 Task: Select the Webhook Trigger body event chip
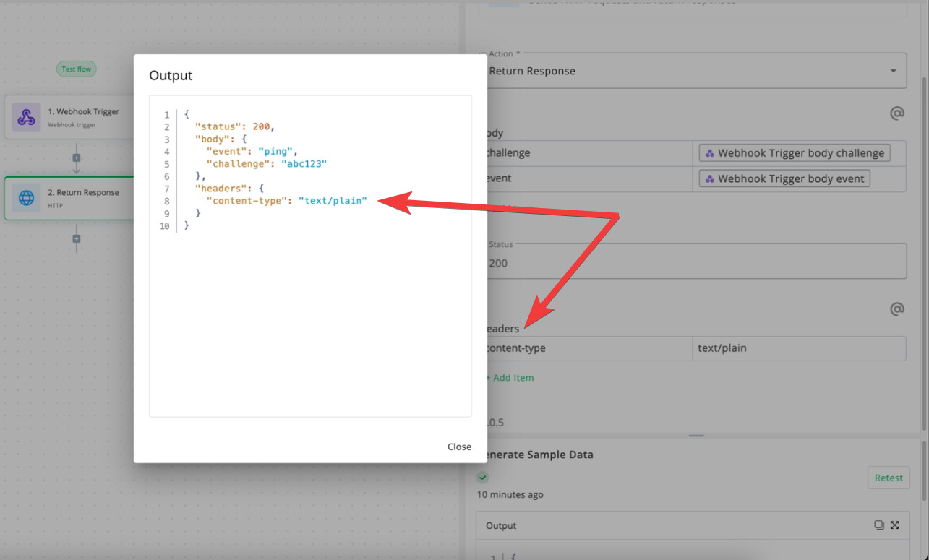[784, 178]
